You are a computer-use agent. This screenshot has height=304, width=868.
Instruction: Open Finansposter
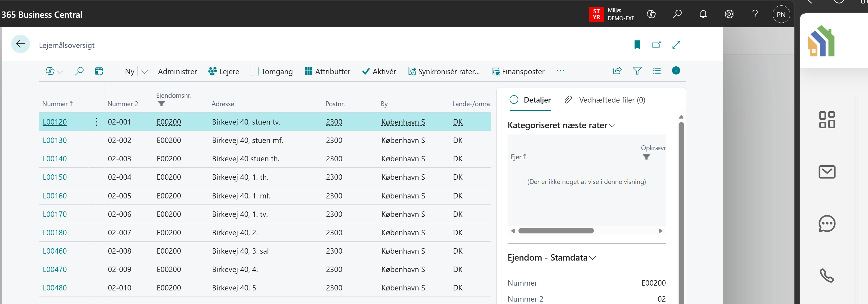tap(518, 71)
